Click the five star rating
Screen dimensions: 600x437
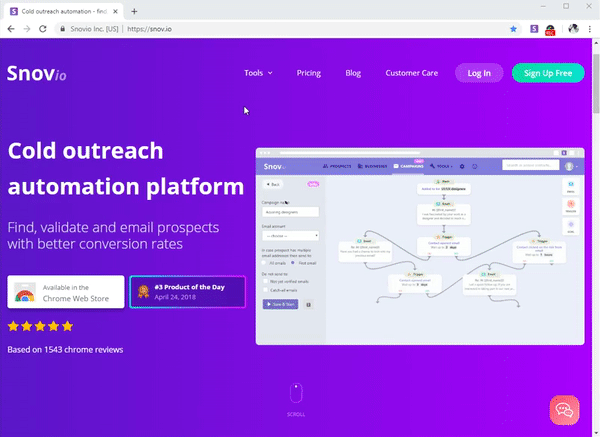tap(40, 326)
